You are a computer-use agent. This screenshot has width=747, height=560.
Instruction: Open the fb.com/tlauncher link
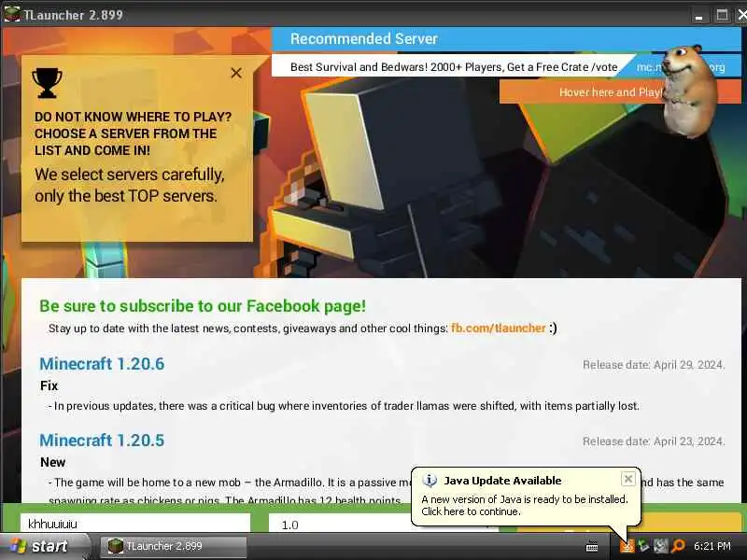point(498,329)
